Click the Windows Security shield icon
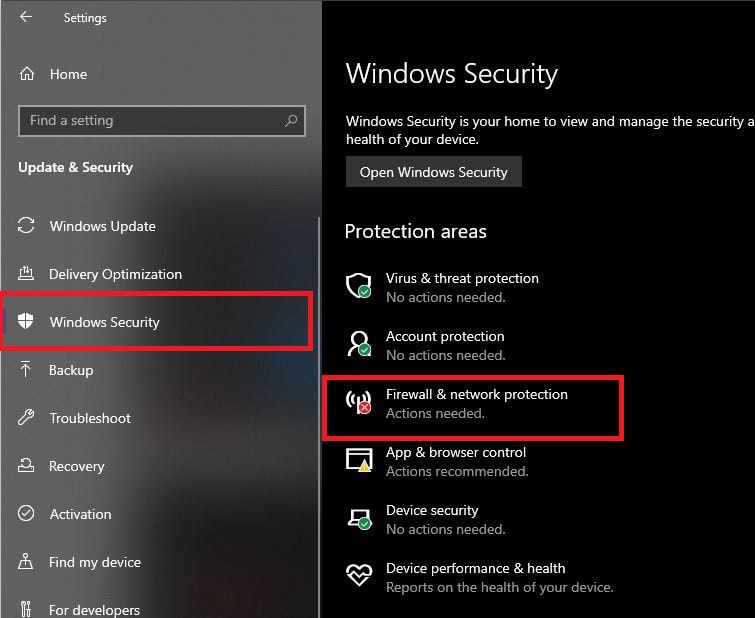Screen dimensions: 755x618 click(27, 322)
